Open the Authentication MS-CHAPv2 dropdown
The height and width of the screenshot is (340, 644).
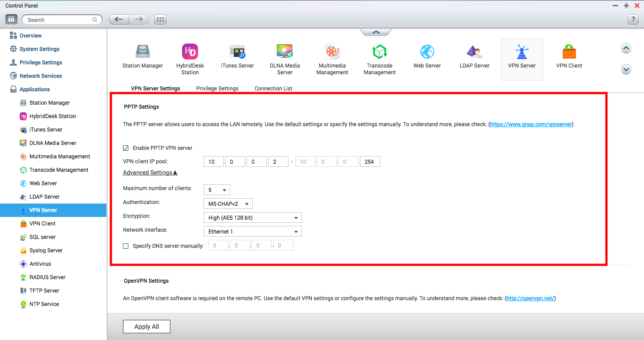click(228, 204)
